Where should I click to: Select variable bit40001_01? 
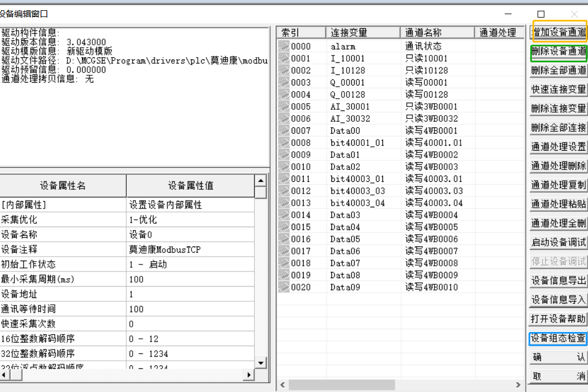tap(357, 143)
